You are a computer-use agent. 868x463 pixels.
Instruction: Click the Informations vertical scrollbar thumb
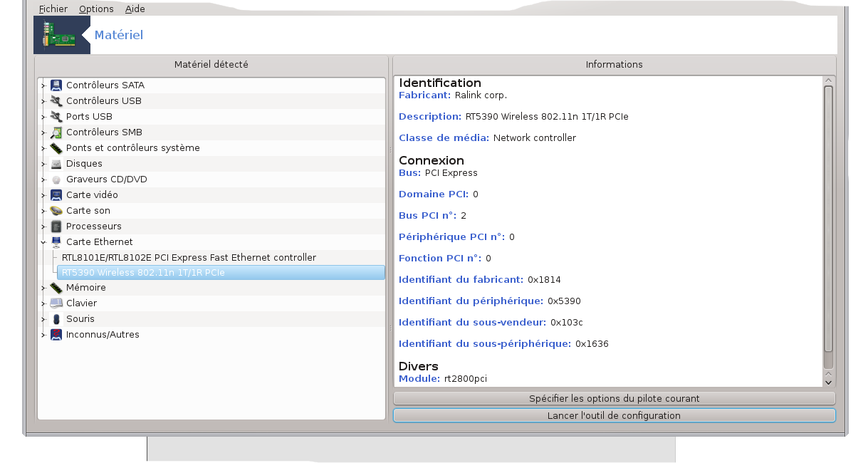[828, 218]
